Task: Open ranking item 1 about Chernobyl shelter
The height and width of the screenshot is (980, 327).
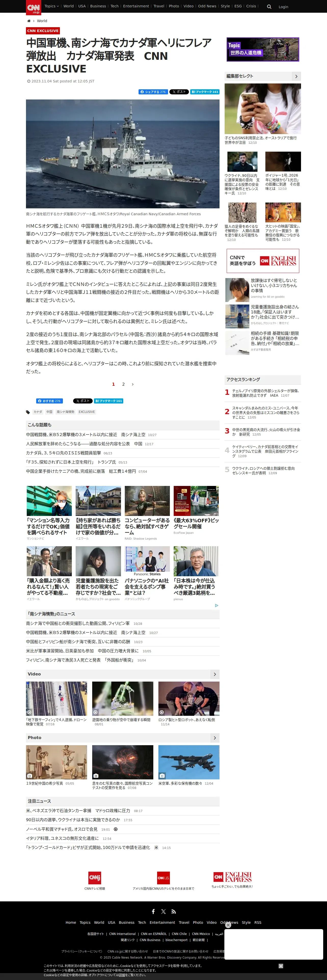Action: coord(266,393)
